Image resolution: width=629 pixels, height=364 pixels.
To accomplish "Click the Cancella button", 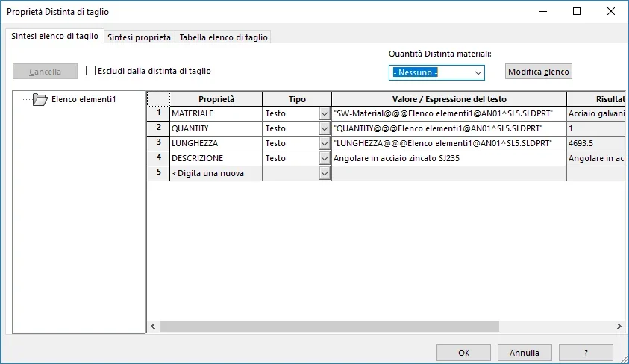I will pos(45,72).
